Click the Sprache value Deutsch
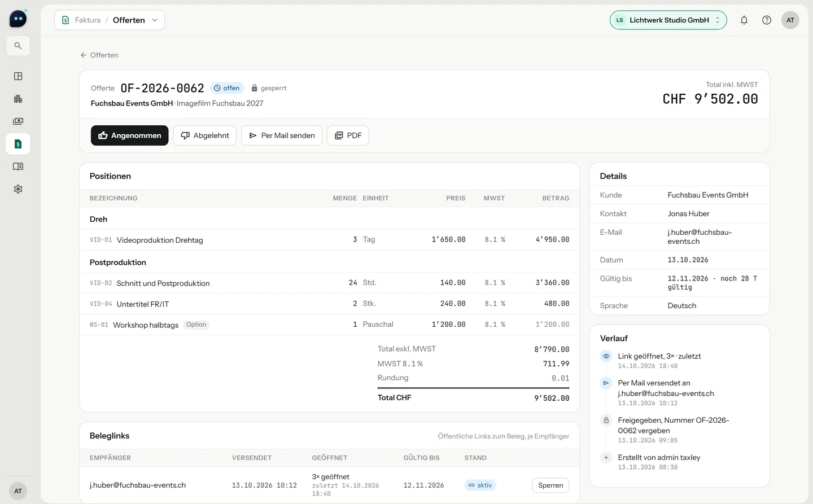The height and width of the screenshot is (504, 813). (682, 305)
